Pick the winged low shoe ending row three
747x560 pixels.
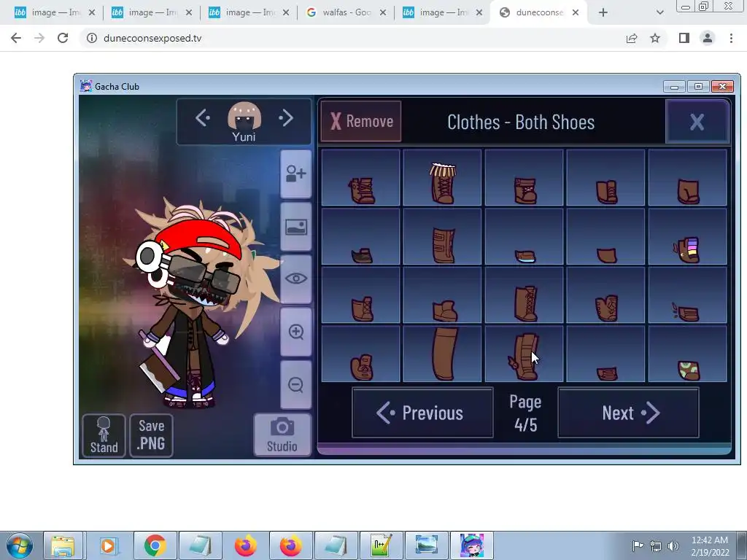pos(687,295)
